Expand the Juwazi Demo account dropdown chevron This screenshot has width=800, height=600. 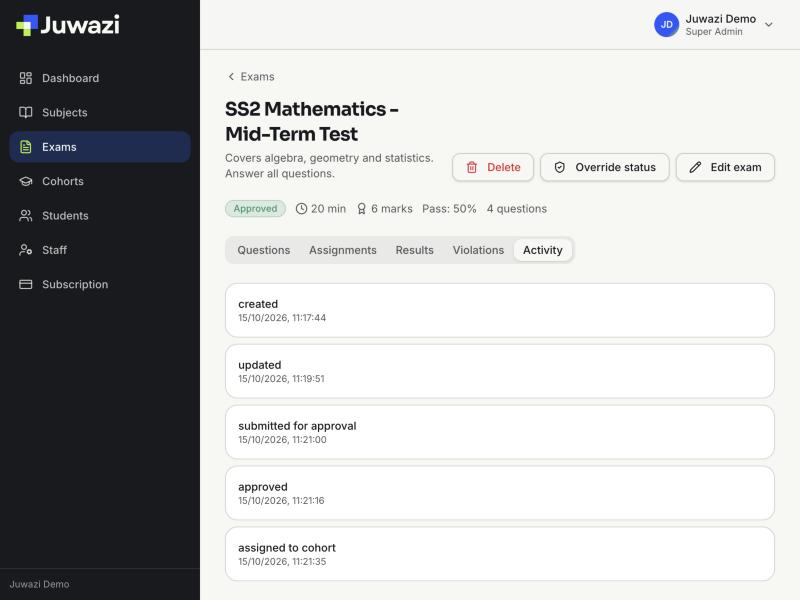768,24
